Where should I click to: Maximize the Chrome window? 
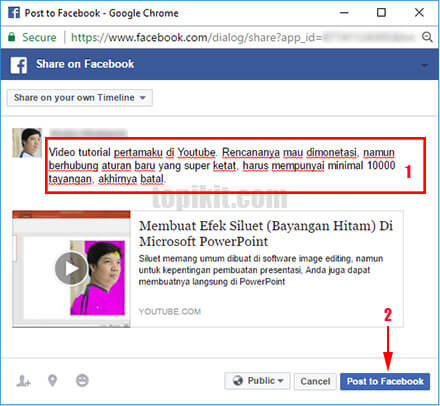point(381,13)
